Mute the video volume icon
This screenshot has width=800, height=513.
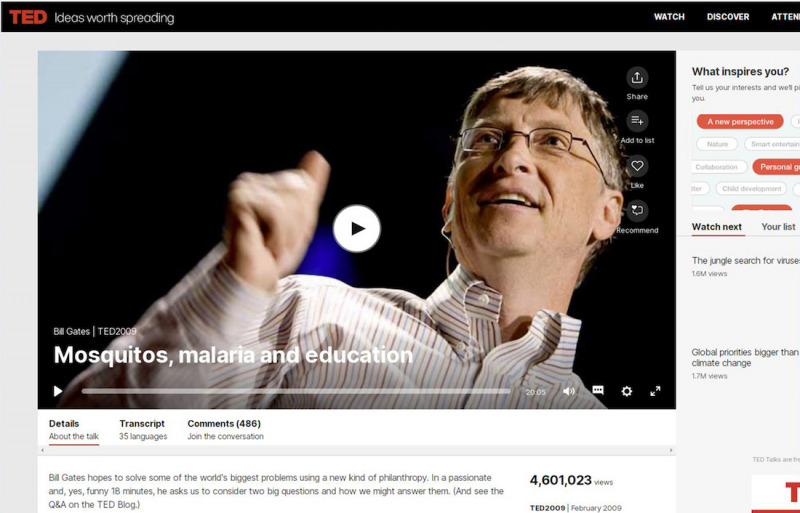point(569,391)
